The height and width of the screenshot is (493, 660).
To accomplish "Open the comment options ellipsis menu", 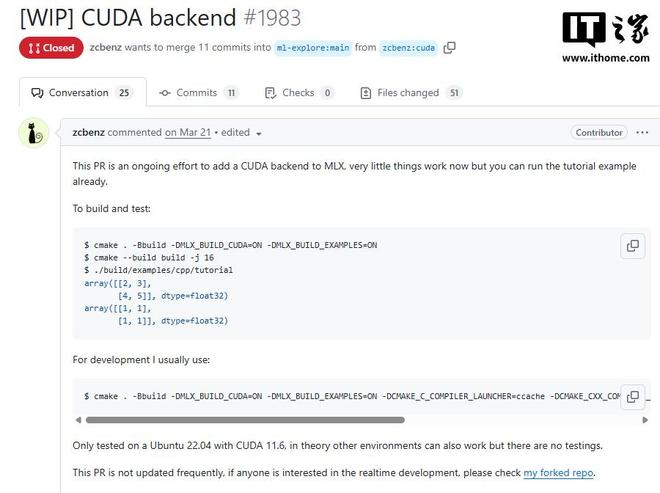I will (x=642, y=132).
